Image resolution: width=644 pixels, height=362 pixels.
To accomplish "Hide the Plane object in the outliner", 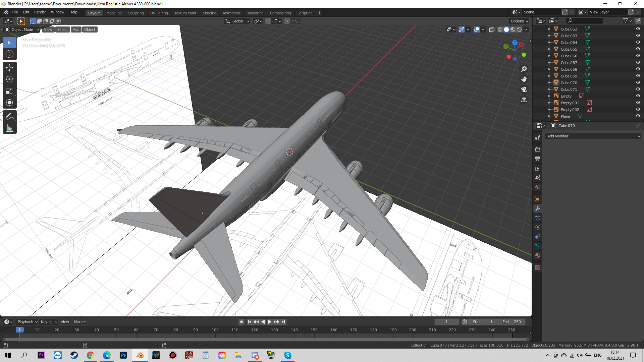I will pos(638,116).
